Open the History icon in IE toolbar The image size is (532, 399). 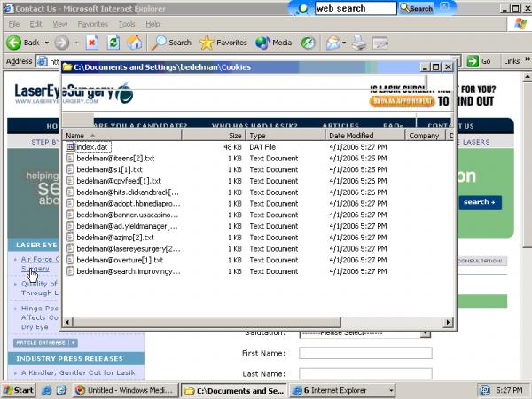click(308, 43)
